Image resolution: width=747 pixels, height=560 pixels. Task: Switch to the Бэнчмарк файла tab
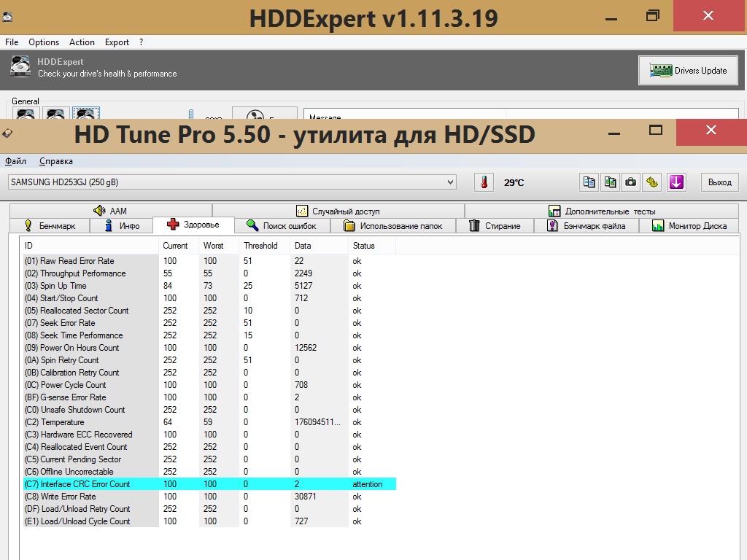pos(587,225)
